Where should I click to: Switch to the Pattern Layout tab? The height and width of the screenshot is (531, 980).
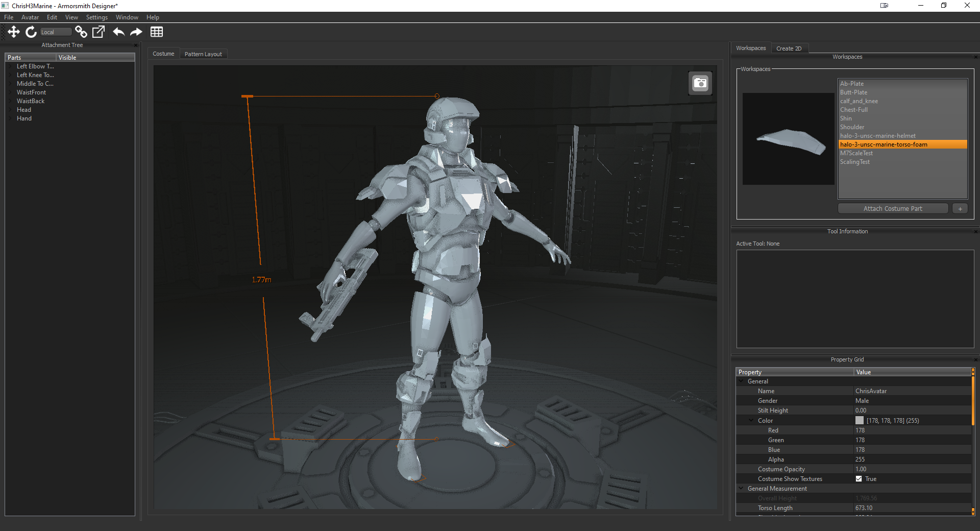203,54
